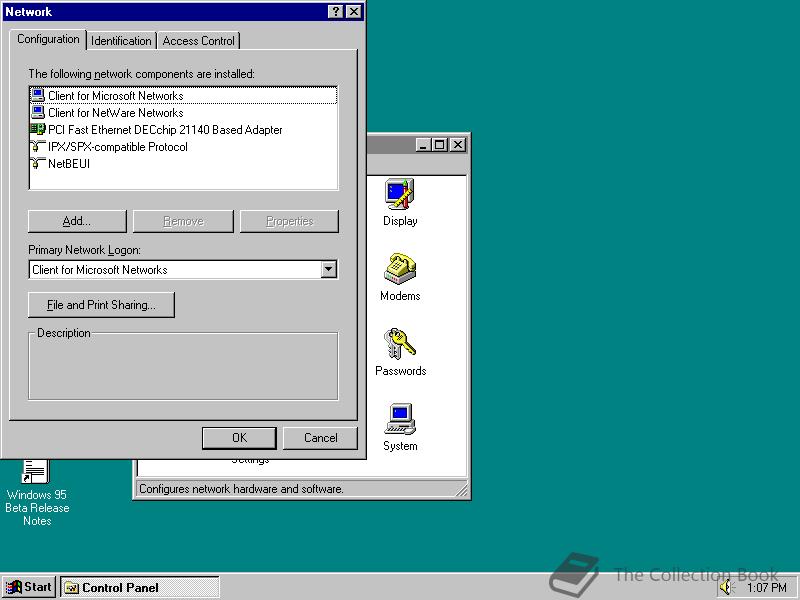Switch to the Identification tab

pyautogui.click(x=121, y=41)
